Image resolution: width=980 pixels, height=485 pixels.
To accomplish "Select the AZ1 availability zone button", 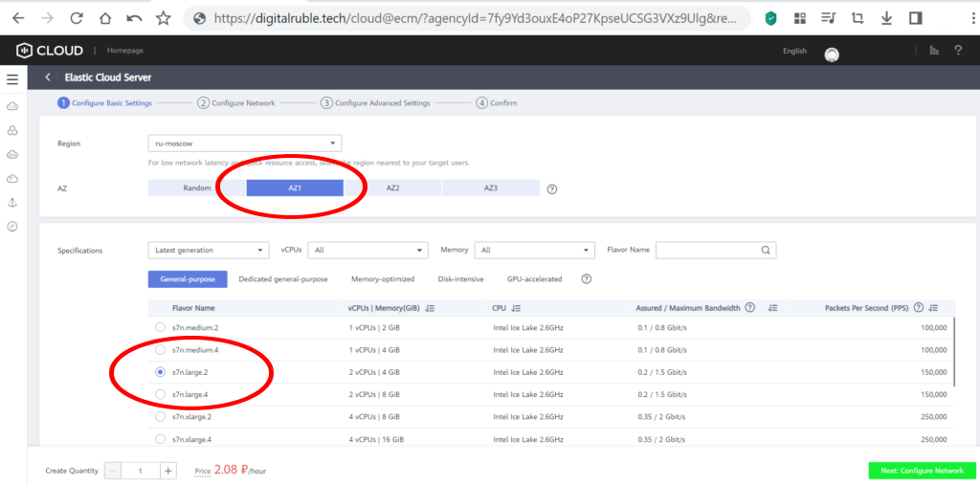I will click(x=295, y=188).
